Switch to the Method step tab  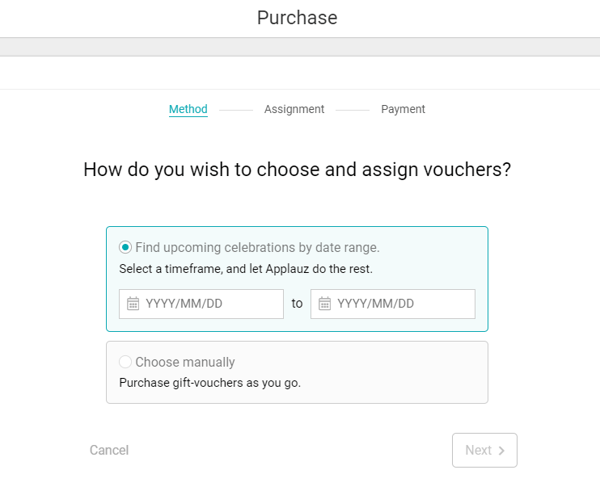click(188, 109)
